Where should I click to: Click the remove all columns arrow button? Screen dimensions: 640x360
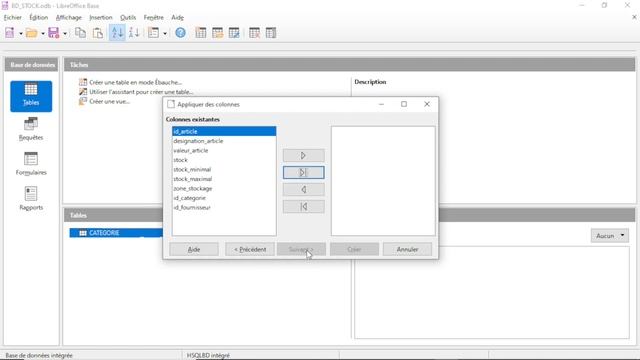304,207
